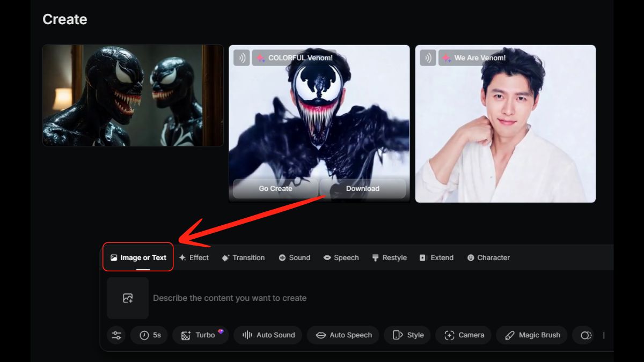This screenshot has height=362, width=644.
Task: Select the We Are Venom! effect label
Action: pyautogui.click(x=474, y=58)
